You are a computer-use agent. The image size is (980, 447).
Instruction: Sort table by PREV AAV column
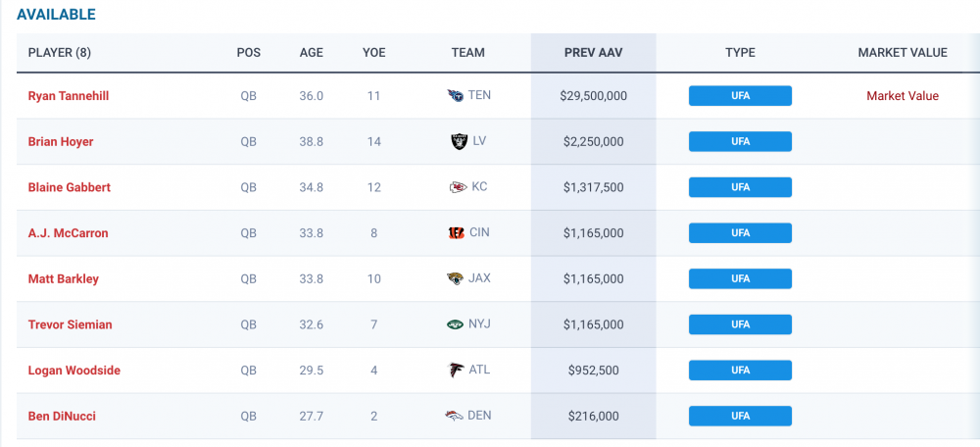point(593,53)
